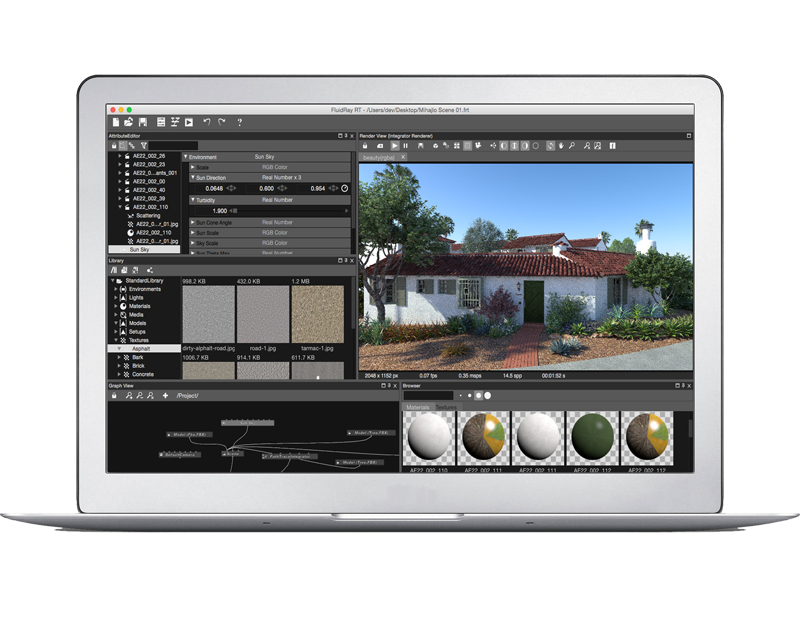Open a scene with the folder icon

coord(129,122)
